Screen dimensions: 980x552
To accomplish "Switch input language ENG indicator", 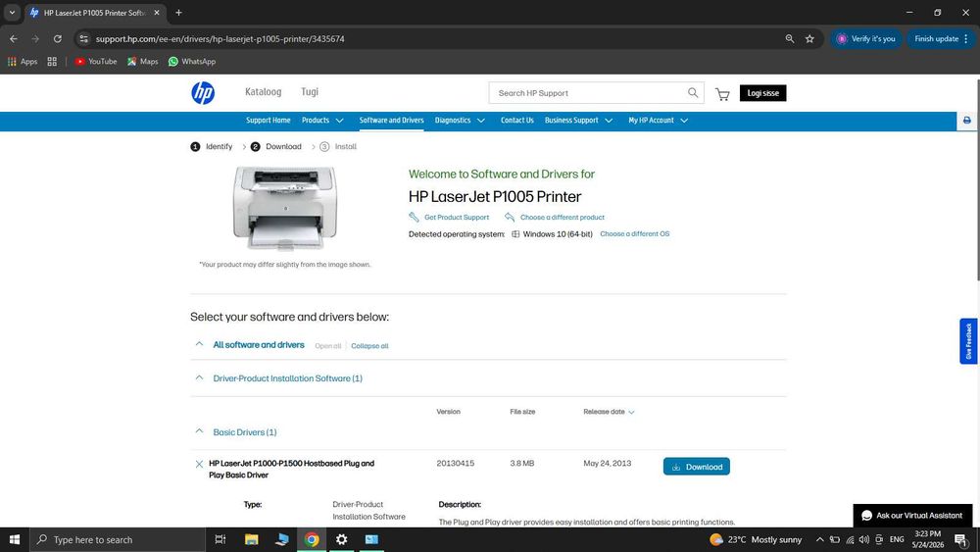I will click(897, 539).
